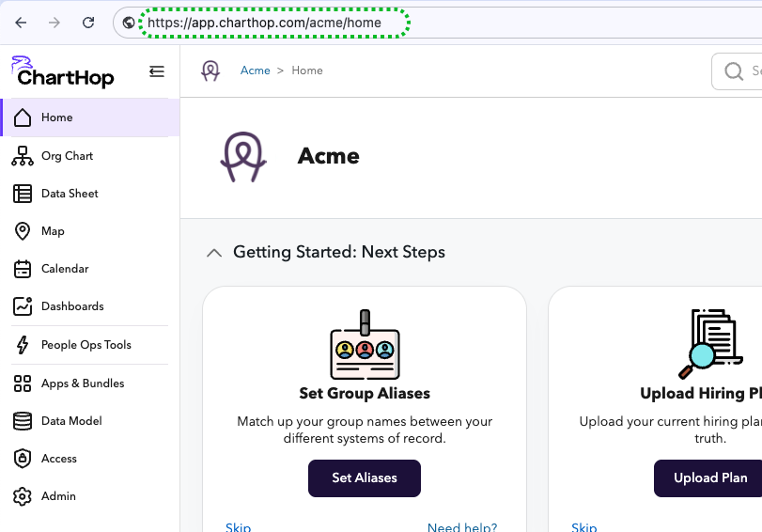Viewport: 762px width, 532px height.
Task: Collapse Getting Started: Next Steps section
Action: tap(214, 253)
